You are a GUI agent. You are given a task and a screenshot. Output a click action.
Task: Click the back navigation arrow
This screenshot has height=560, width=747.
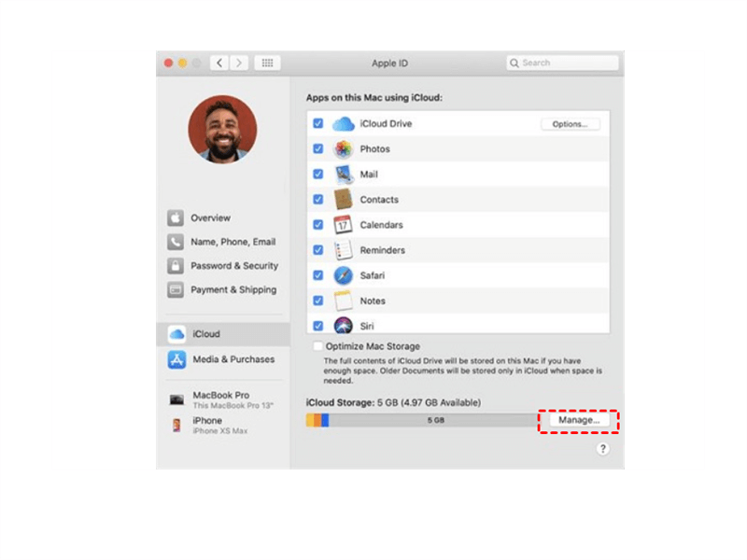coord(219,63)
